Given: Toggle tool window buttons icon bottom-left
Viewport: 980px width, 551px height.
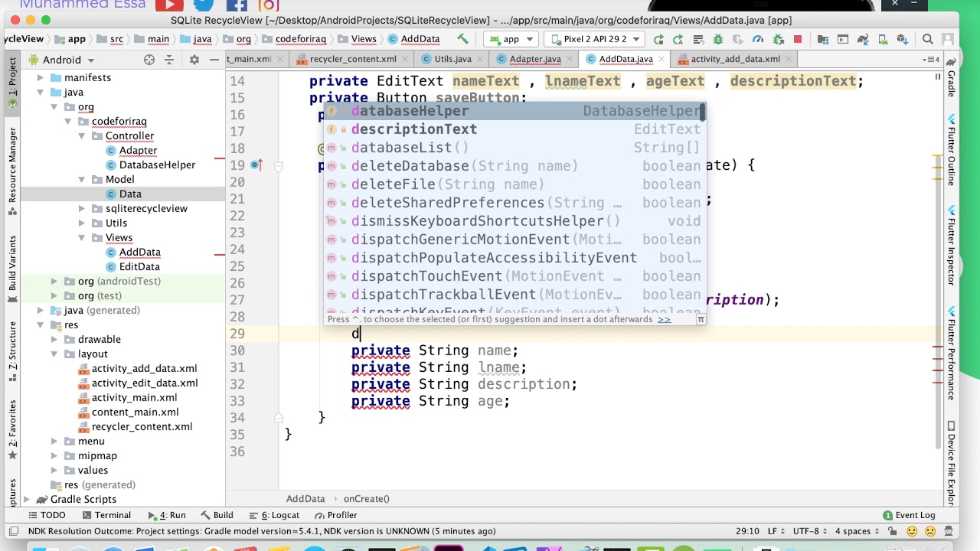Looking at the screenshot, I should 13,531.
